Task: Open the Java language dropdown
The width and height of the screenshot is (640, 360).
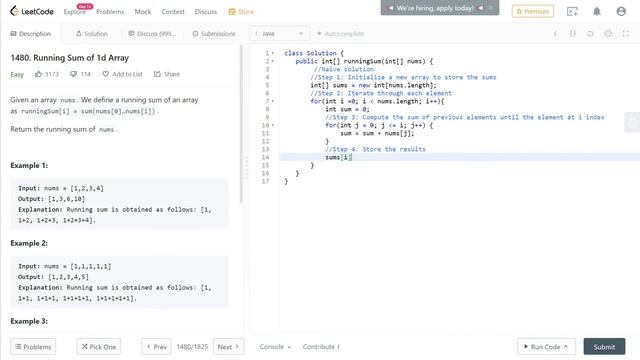Action: click(280, 33)
